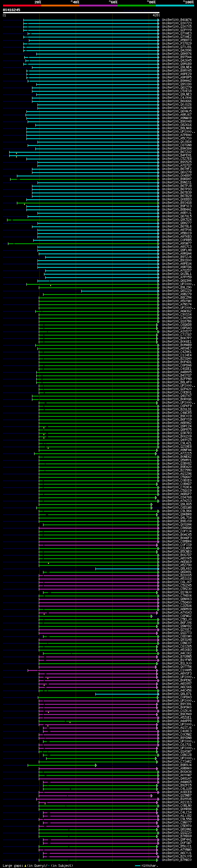Image resolution: width=197 pixels, height=868 pixels.
Task: Select label UniRef100_A8R962
Action: pos(177,423)
